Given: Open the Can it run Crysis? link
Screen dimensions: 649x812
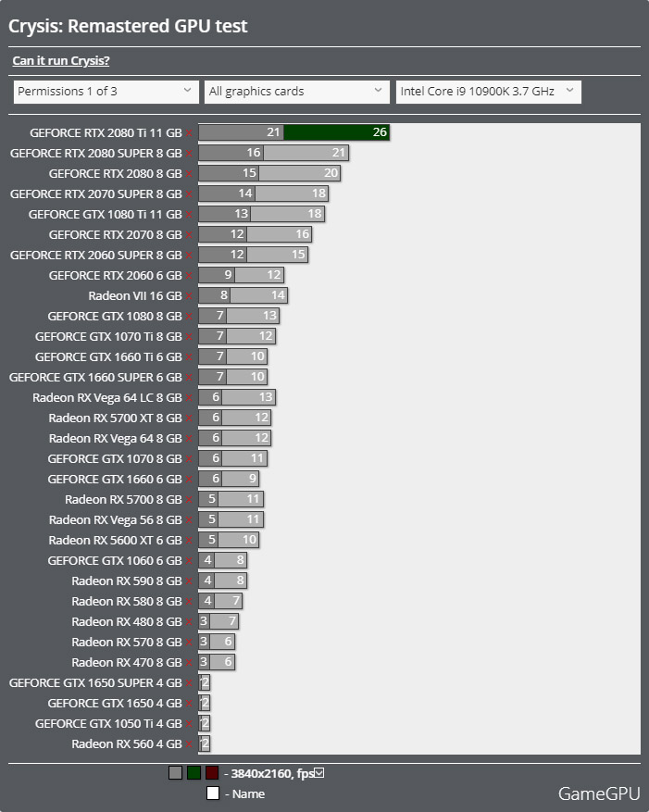Looking at the screenshot, I should tap(61, 60).
